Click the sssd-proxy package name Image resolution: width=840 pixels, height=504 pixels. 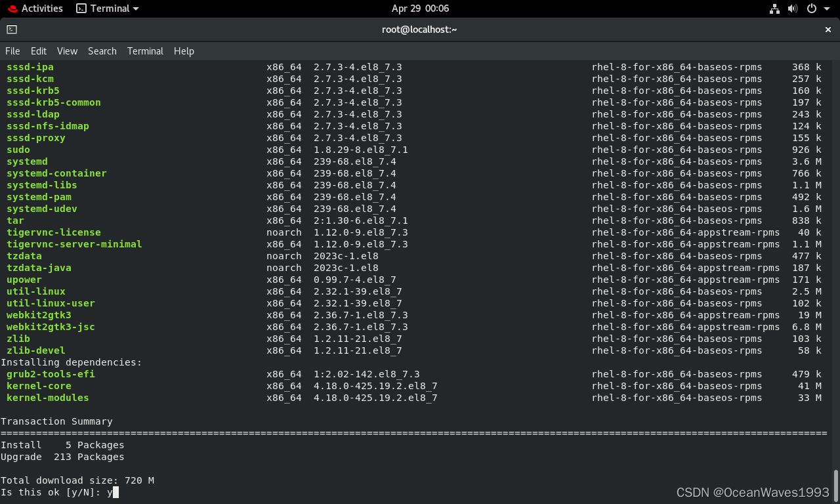pos(36,138)
